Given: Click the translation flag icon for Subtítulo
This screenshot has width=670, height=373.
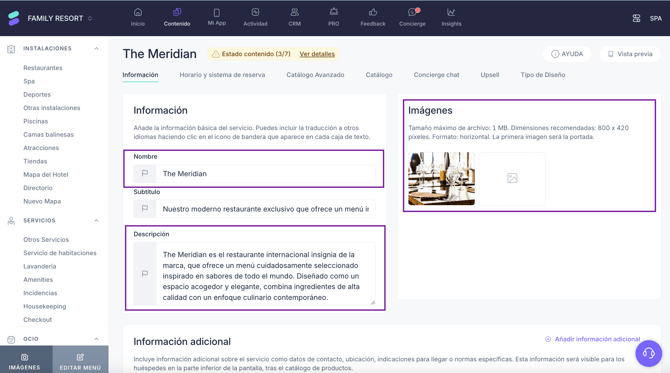Looking at the screenshot, I should [145, 209].
